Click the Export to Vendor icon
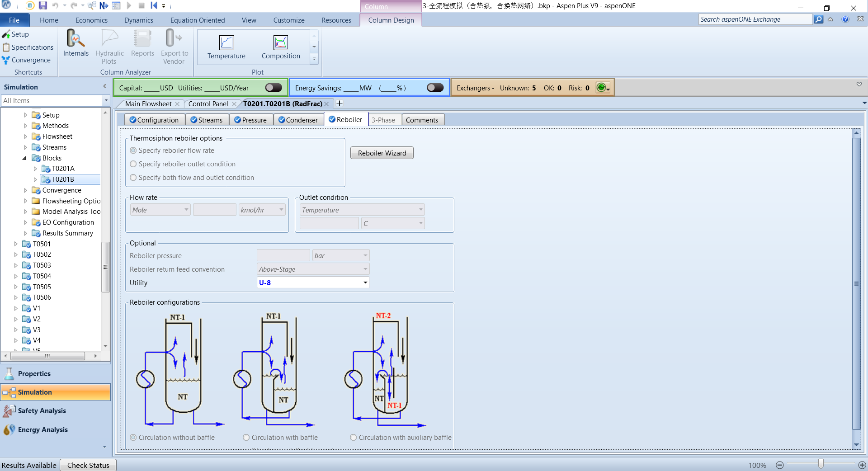 pos(175,47)
